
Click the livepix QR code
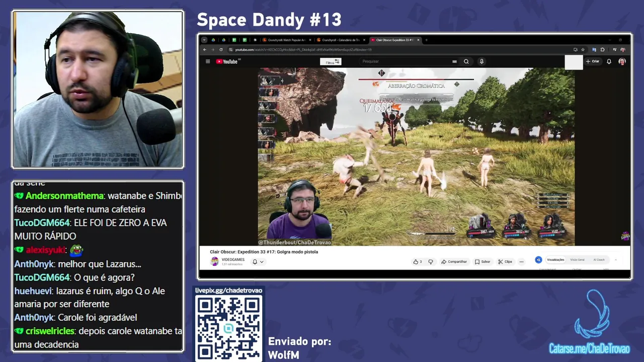point(228,328)
